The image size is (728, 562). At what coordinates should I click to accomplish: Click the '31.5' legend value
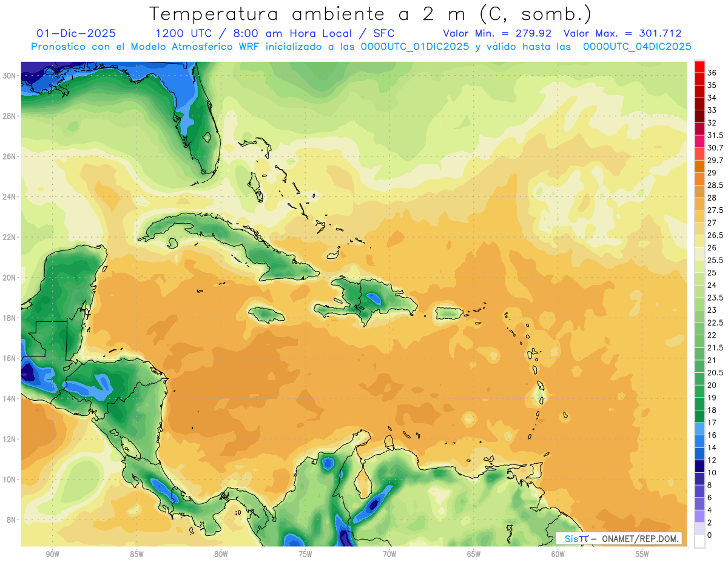click(x=715, y=135)
